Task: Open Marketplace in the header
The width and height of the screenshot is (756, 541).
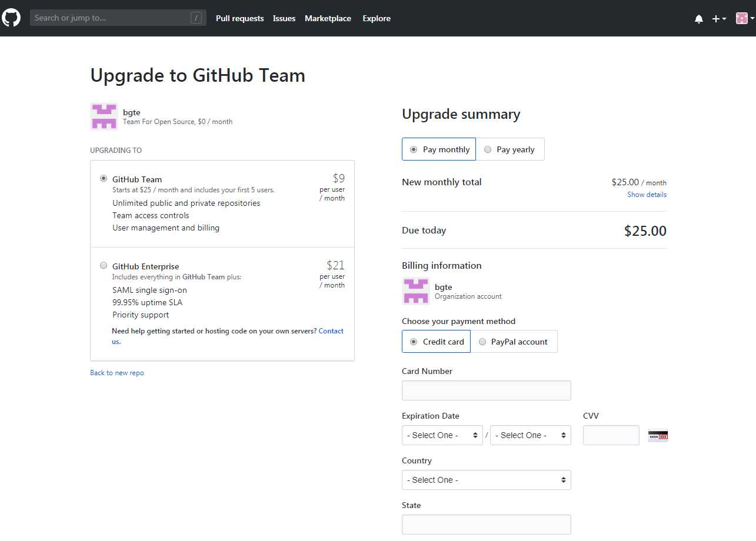Action: pos(328,18)
